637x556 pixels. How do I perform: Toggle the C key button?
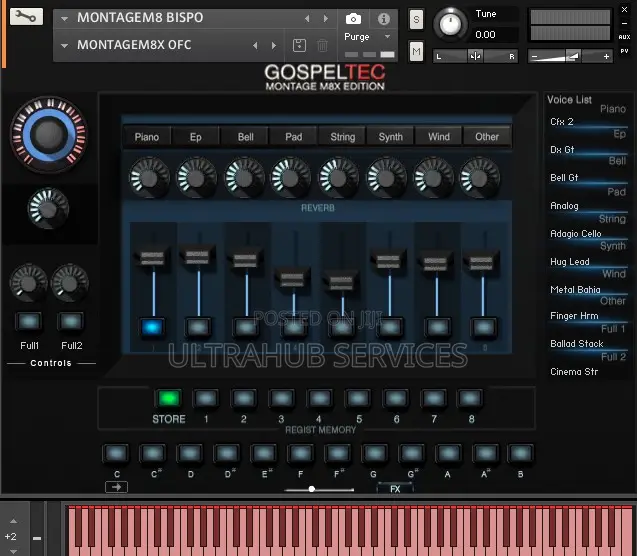[116, 453]
